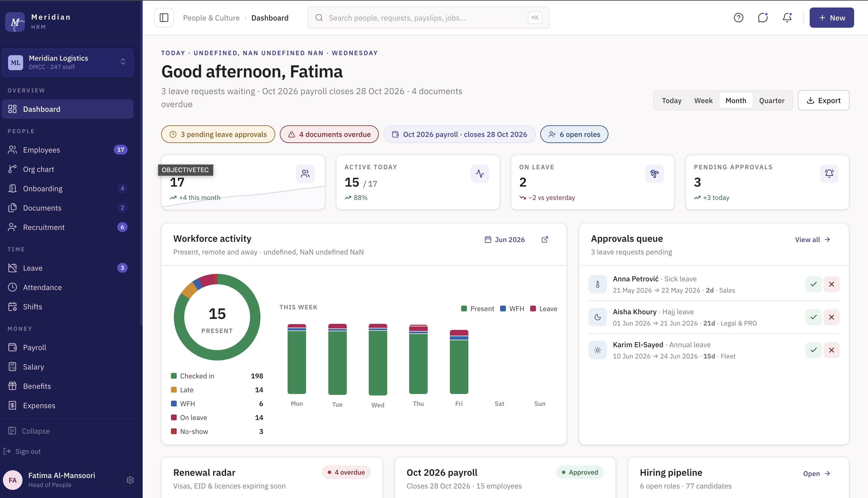Approve Karim El-Sayed annual leave request
Screen dimensions: 868x498
point(813,350)
